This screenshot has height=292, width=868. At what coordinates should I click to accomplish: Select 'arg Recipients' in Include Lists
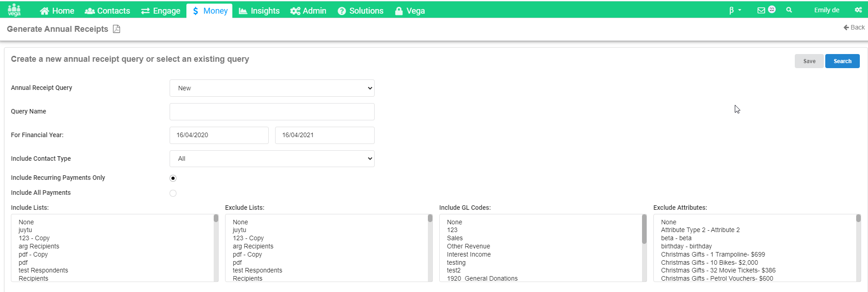[x=39, y=246]
